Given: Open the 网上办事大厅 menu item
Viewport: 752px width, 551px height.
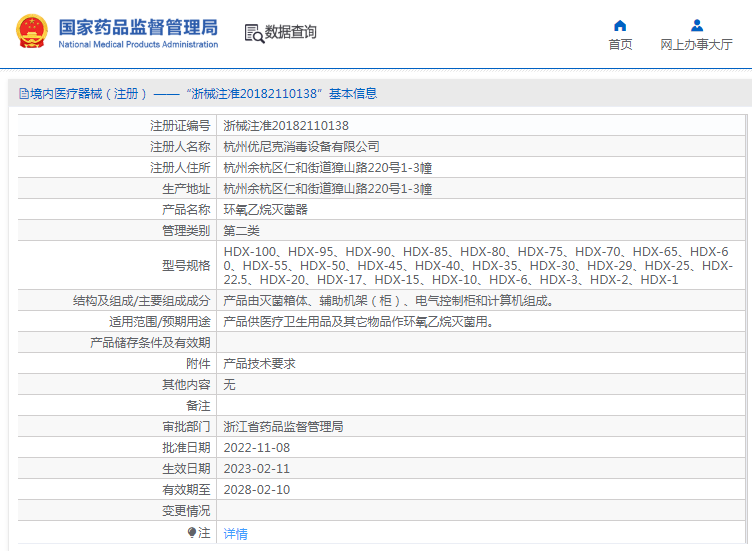Looking at the screenshot, I should point(696,45).
